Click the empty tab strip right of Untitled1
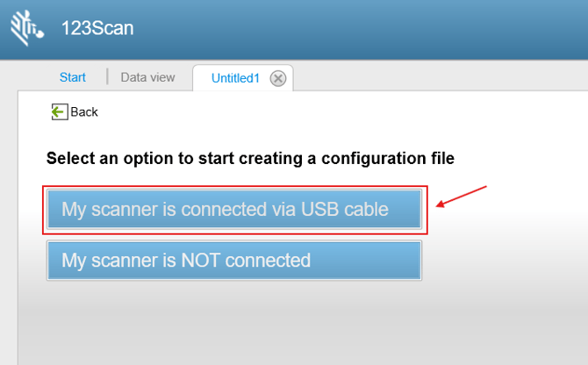Image resolution: width=588 pixels, height=365 pixels. [x=439, y=77]
